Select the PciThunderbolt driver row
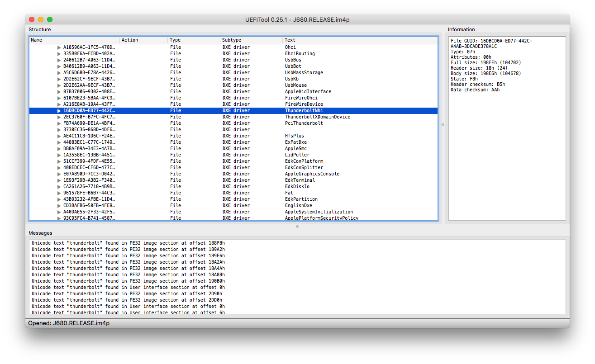This screenshot has height=364, width=595. click(233, 123)
